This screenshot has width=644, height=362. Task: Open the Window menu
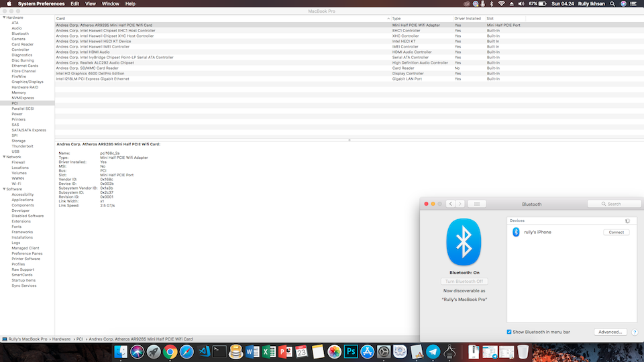click(111, 4)
